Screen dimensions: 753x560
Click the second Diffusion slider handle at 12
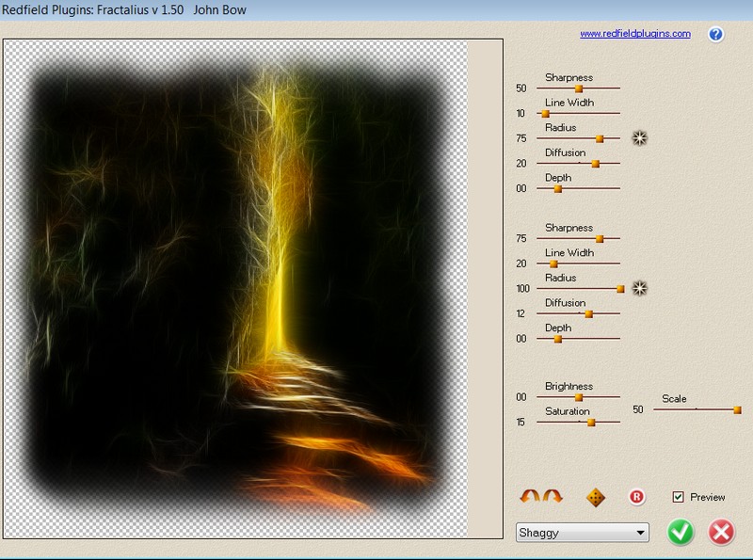click(x=589, y=314)
